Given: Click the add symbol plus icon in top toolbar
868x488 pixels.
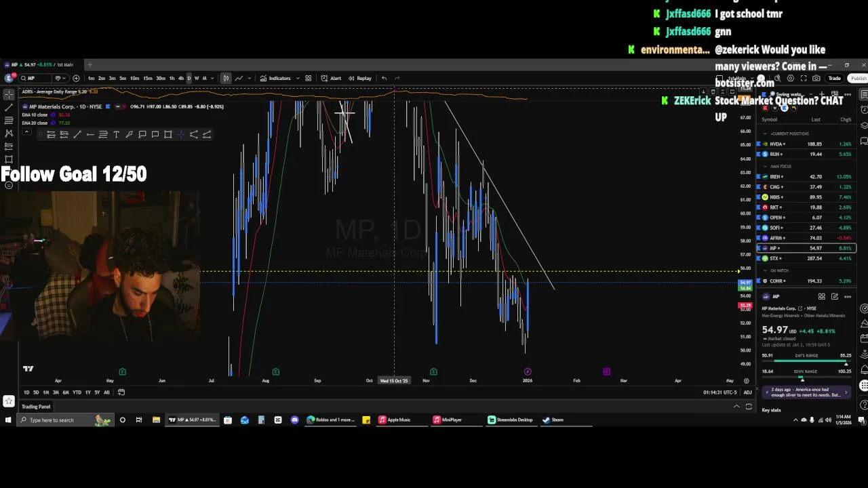Looking at the screenshot, I should [x=76, y=78].
